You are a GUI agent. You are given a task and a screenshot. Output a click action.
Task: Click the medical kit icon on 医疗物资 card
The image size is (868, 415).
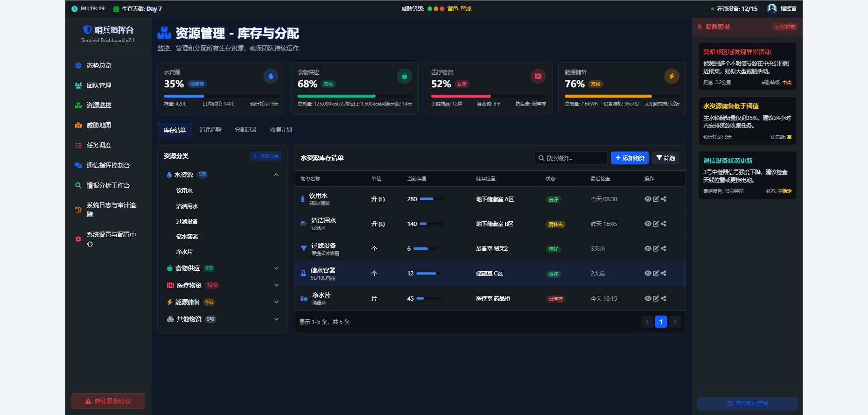538,76
